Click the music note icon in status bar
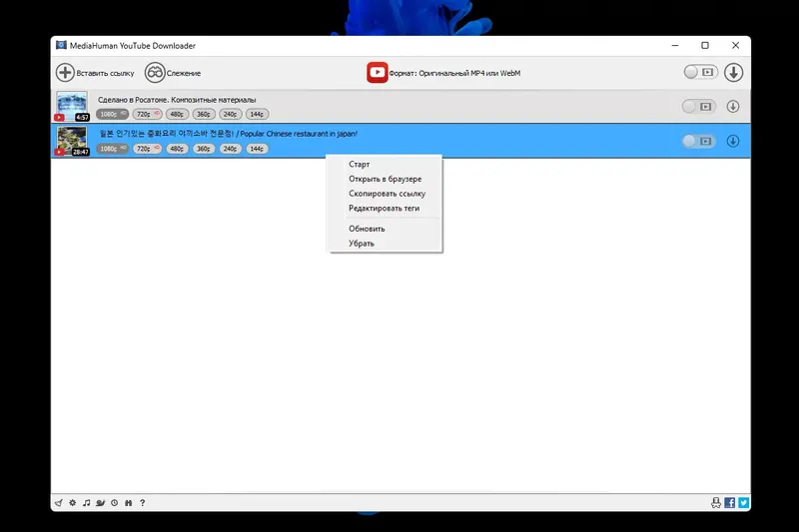The image size is (799, 532). tap(87, 503)
